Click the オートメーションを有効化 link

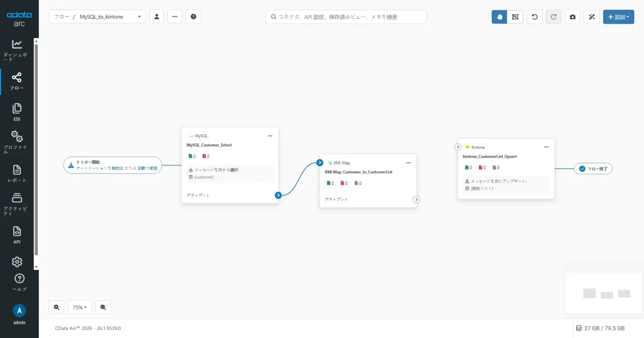(100, 168)
